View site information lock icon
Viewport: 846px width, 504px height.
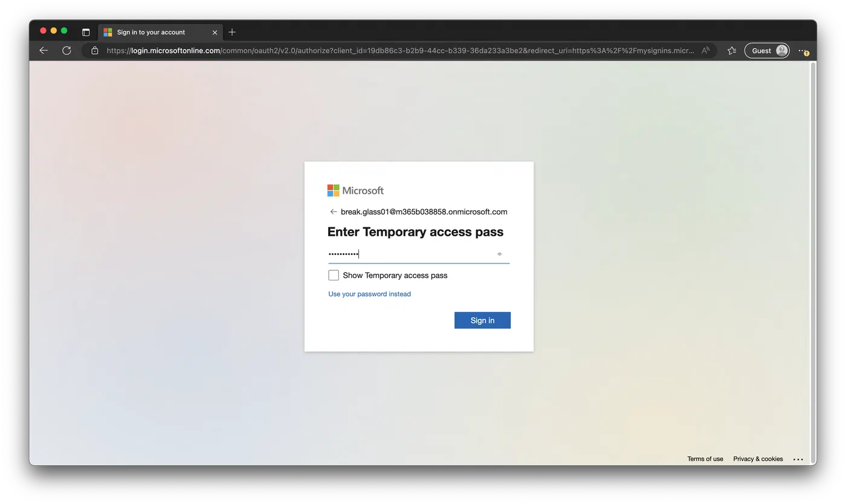pyautogui.click(x=94, y=51)
